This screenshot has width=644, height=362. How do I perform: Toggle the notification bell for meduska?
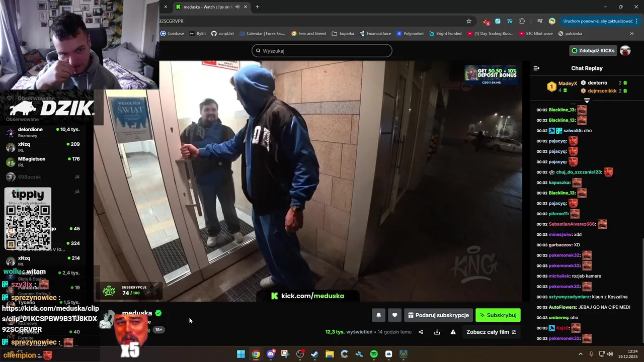[x=378, y=315]
